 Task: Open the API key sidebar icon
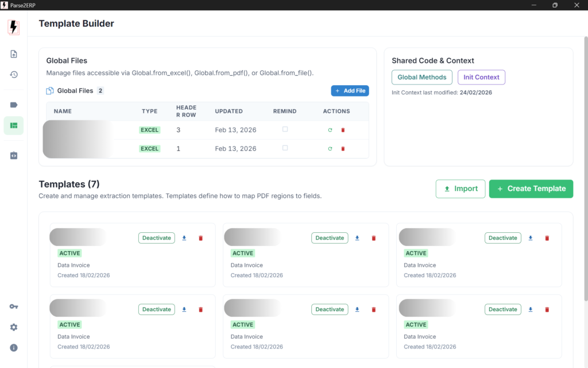pos(14,306)
